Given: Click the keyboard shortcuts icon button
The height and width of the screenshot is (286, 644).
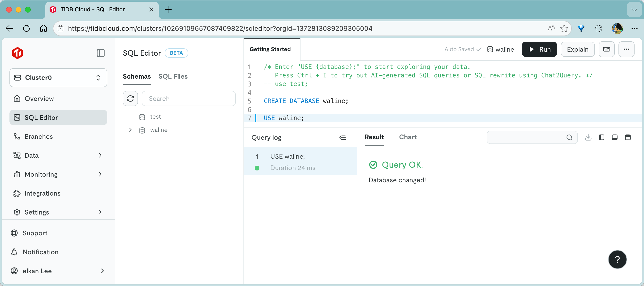Looking at the screenshot, I should (606, 49).
